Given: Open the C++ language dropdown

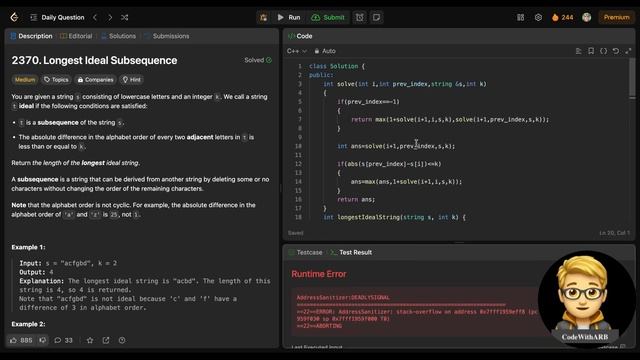Looking at the screenshot, I should pos(296,51).
